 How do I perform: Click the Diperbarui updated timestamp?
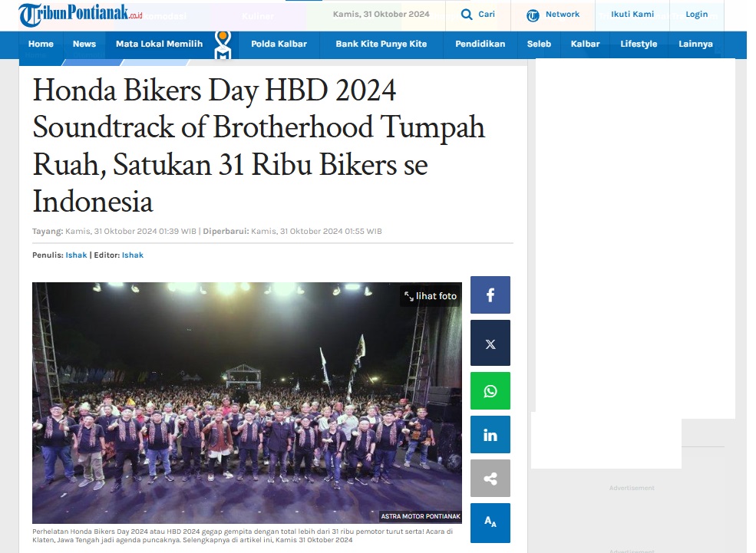[x=292, y=231]
